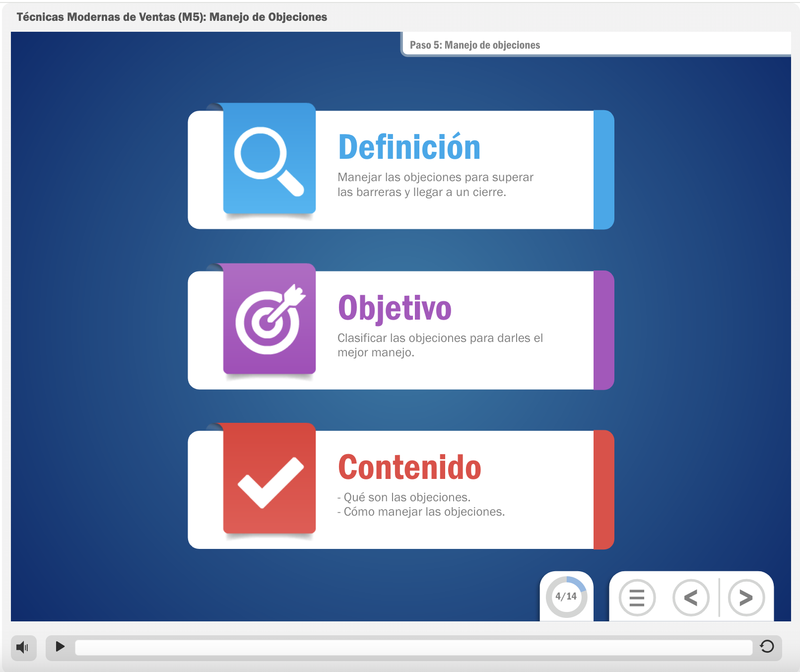Click the blue right edge of Definición card
Image resolution: width=800 pixels, height=672 pixels.
pos(603,170)
